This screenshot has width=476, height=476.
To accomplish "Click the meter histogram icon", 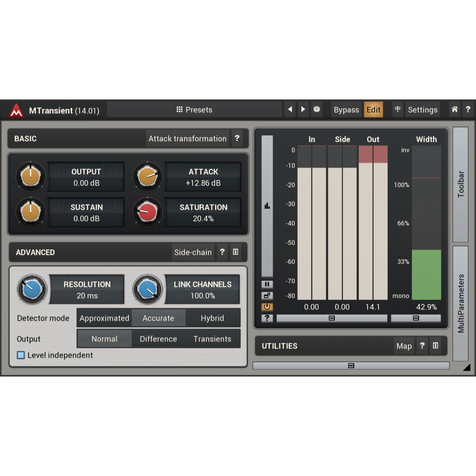I will (267, 206).
